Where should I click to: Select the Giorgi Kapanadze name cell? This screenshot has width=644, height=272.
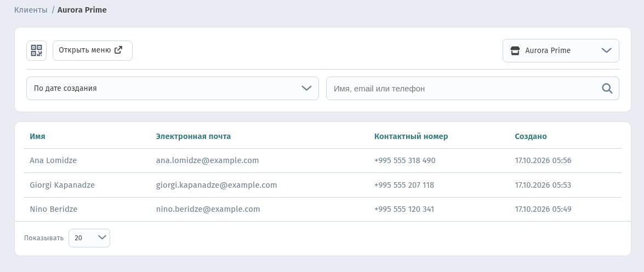click(x=62, y=185)
